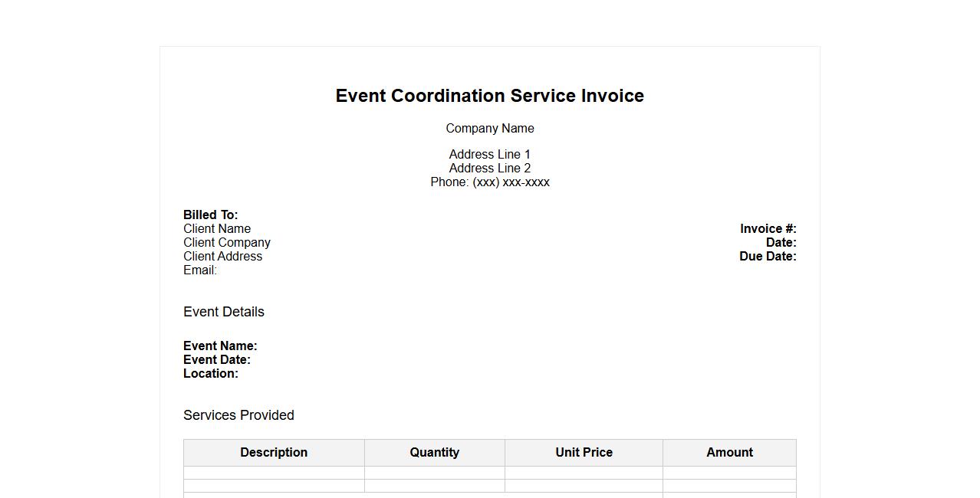Click the Event Details heading
980x498 pixels.
pyautogui.click(x=224, y=312)
